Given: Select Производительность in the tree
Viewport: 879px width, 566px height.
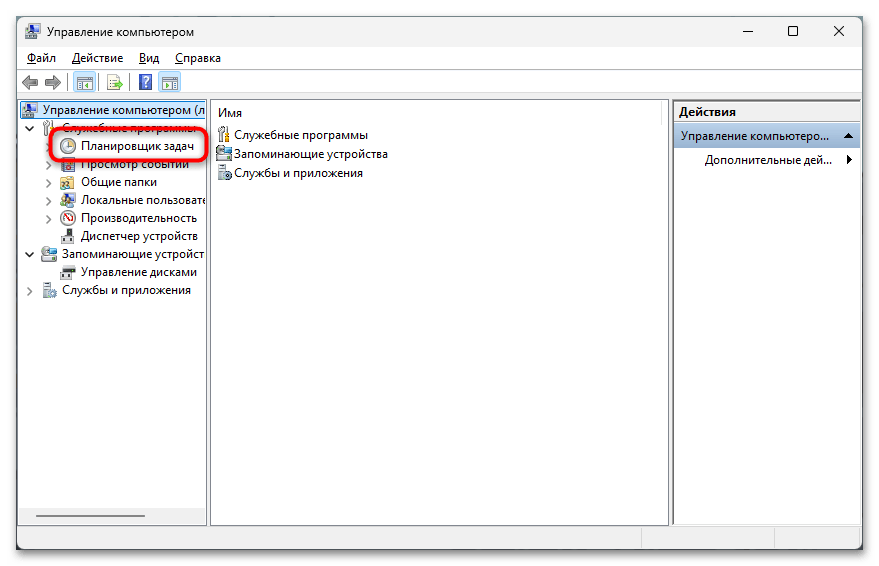Looking at the screenshot, I should [139, 218].
